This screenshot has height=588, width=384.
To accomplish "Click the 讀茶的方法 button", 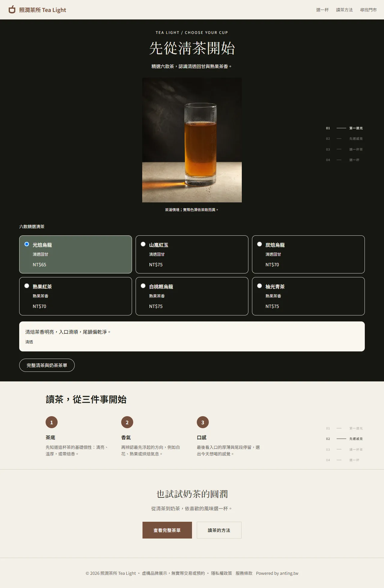I will tap(219, 530).
